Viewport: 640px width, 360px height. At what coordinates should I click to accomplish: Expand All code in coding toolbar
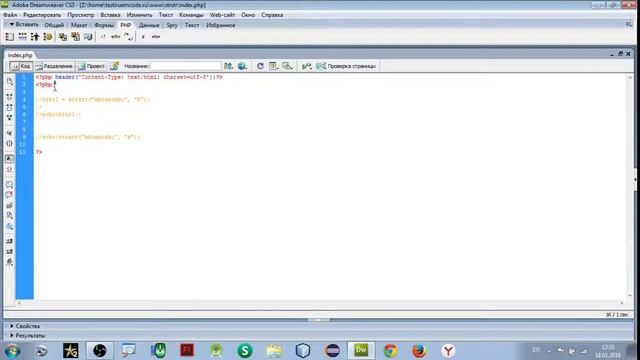click(9, 118)
